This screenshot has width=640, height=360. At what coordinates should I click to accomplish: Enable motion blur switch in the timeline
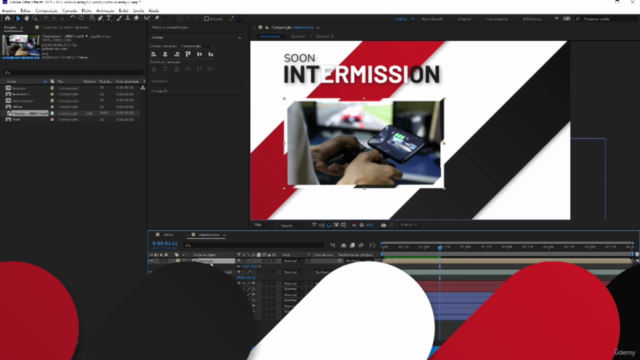[361, 245]
